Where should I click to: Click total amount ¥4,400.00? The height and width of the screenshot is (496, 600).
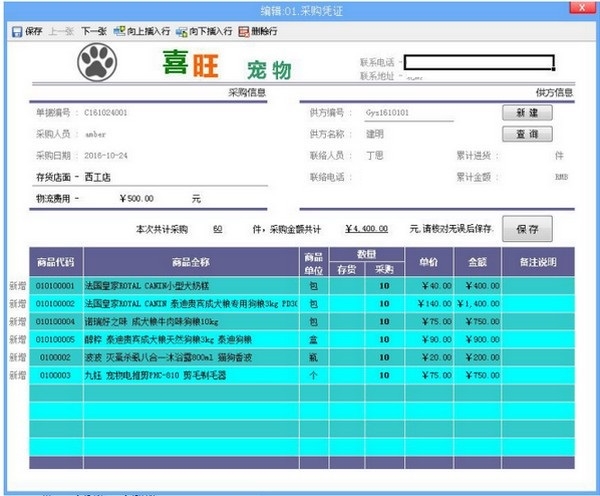tap(367, 229)
